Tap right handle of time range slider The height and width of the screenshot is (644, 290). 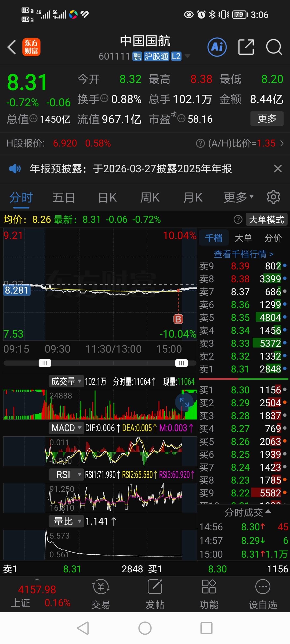coord(182,363)
